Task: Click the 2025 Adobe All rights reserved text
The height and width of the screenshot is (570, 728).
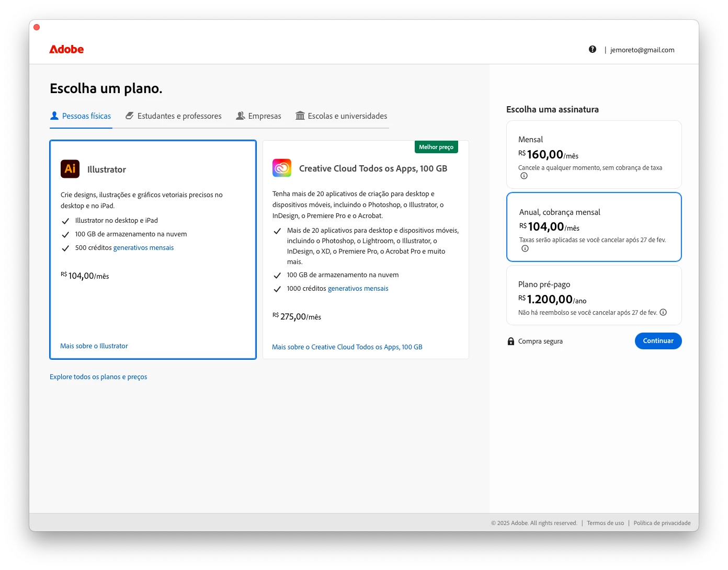Action: pyautogui.click(x=534, y=523)
